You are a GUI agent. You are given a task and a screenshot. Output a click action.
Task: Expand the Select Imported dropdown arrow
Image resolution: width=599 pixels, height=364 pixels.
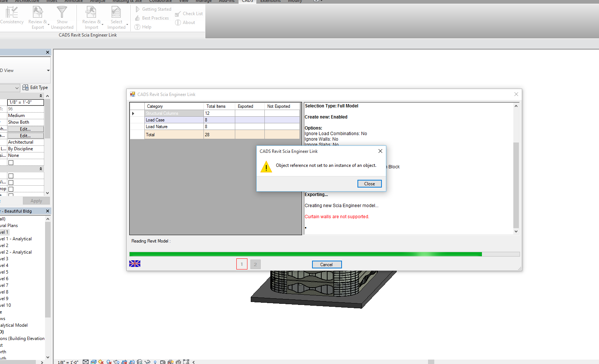click(127, 24)
